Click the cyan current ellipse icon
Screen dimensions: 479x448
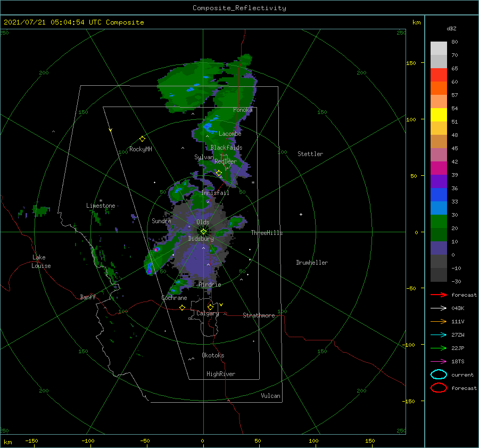tap(439, 374)
